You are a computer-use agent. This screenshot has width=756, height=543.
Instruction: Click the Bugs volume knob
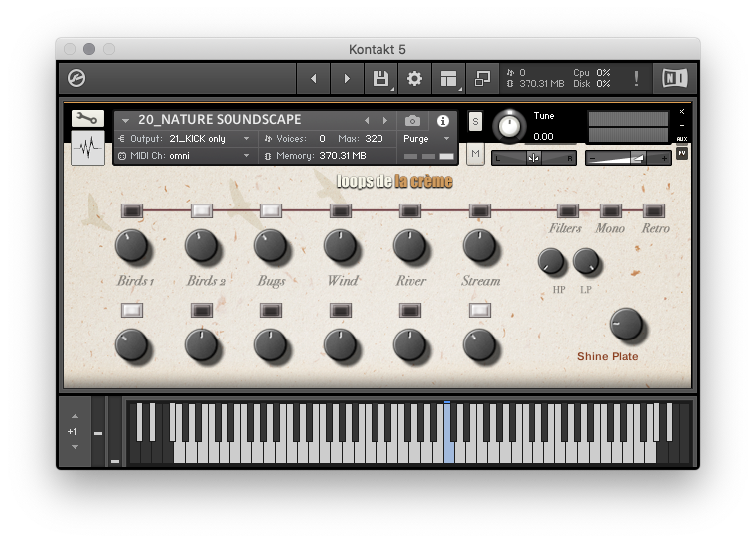(270, 246)
